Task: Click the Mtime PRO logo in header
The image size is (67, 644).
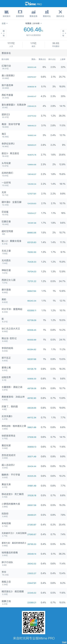Action: (x=33, y=4)
